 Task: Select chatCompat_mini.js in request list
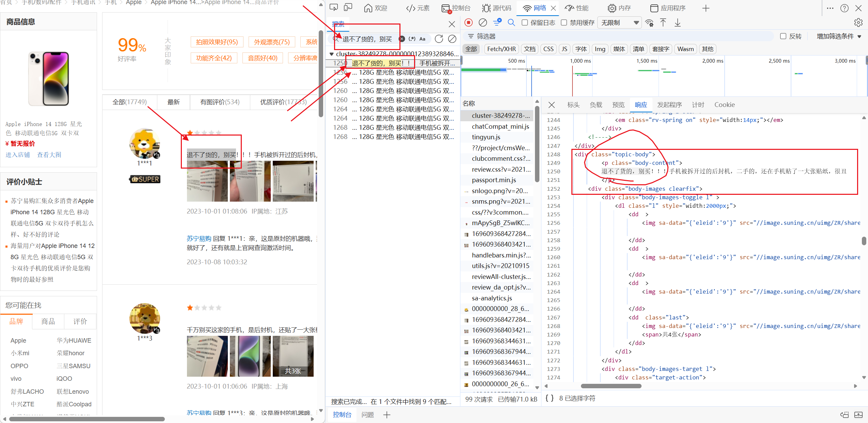[x=500, y=126]
